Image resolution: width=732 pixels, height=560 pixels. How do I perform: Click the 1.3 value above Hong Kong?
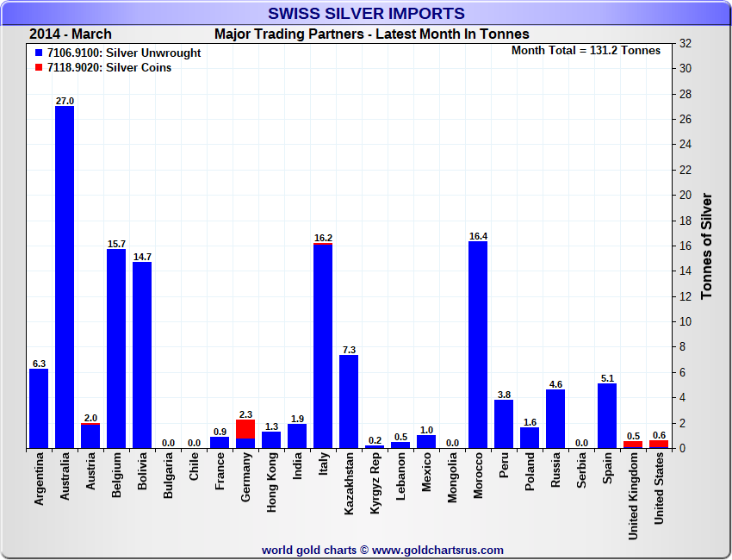[x=271, y=426]
